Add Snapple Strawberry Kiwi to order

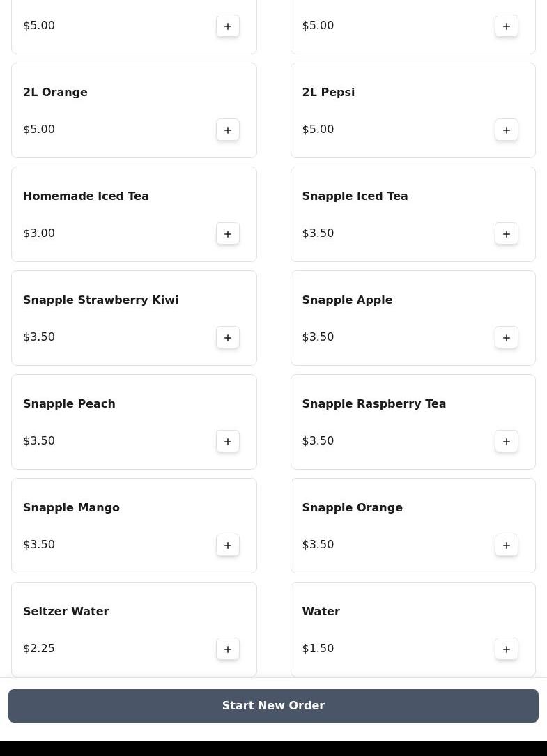tap(228, 337)
